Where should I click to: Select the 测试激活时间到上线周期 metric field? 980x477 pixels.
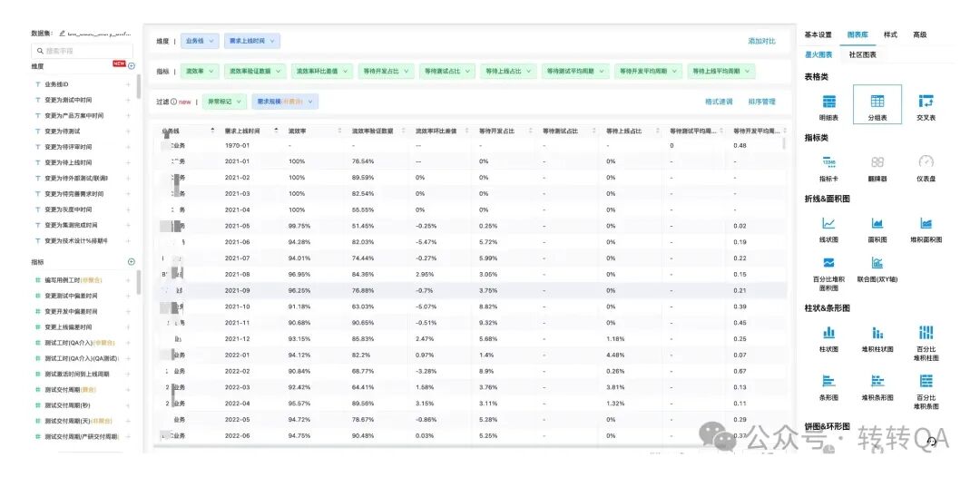[77, 374]
